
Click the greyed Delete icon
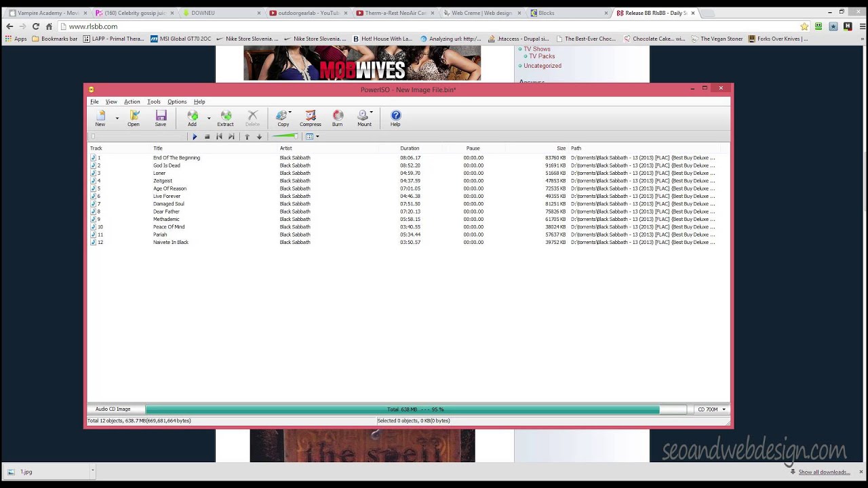pyautogui.click(x=252, y=119)
